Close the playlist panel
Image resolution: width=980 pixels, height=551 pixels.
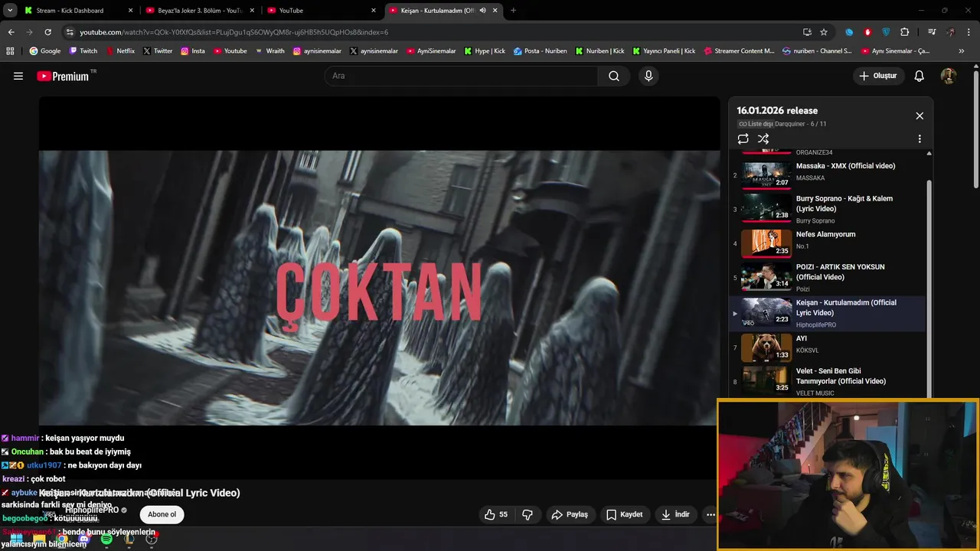click(920, 116)
